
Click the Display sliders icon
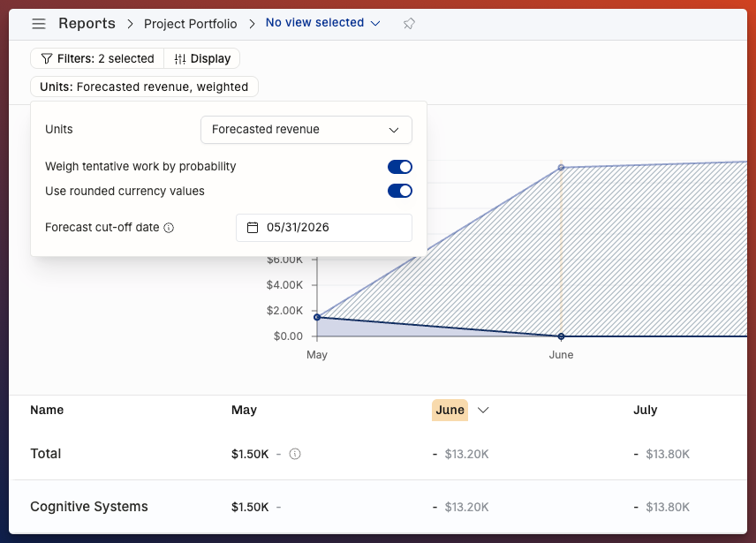[180, 59]
